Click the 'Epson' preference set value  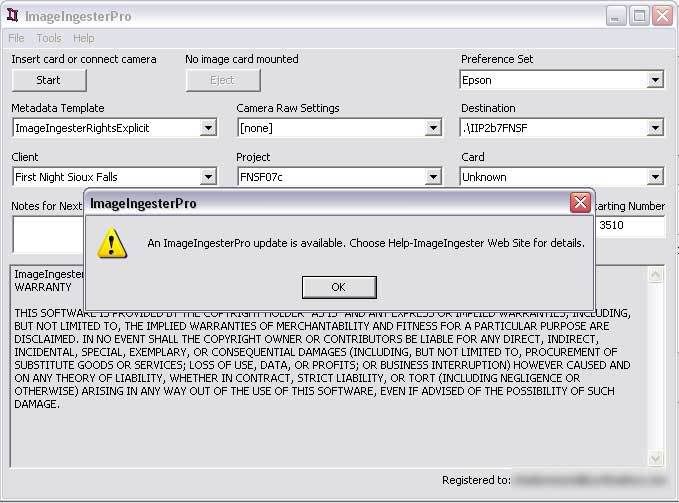pos(477,80)
